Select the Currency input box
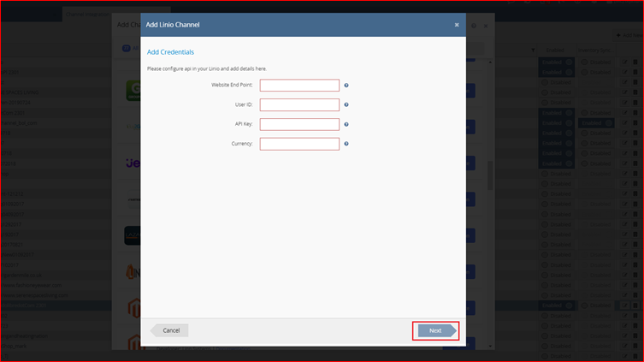The width and height of the screenshot is (644, 362). pyautogui.click(x=299, y=144)
